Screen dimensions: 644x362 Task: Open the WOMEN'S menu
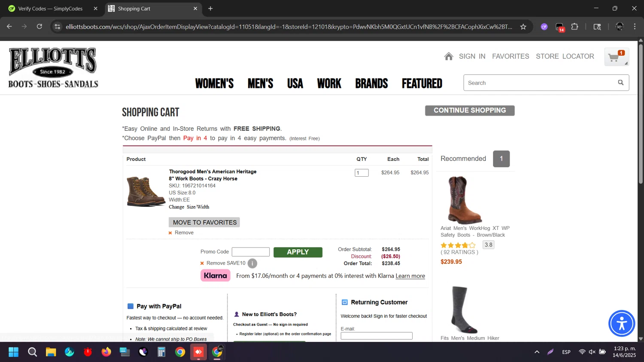[x=214, y=83]
